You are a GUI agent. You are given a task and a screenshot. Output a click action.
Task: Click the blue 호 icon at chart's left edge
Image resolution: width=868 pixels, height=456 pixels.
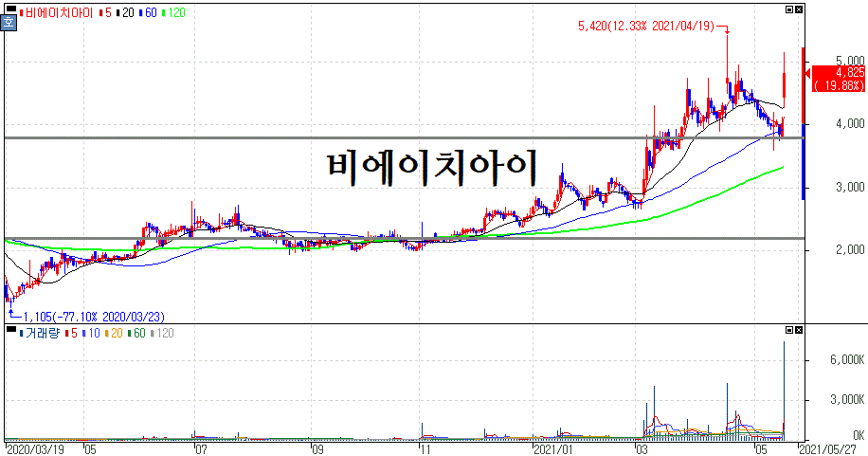[x=9, y=24]
